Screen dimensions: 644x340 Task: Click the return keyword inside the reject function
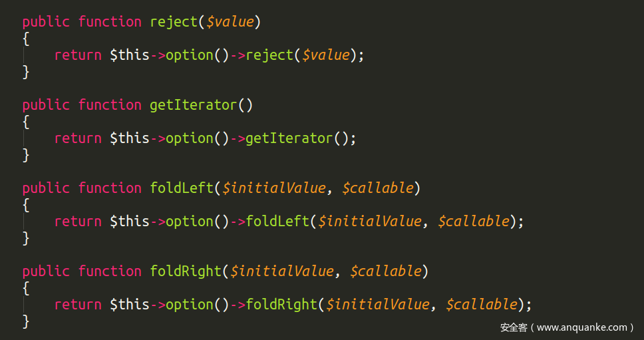[78, 55]
